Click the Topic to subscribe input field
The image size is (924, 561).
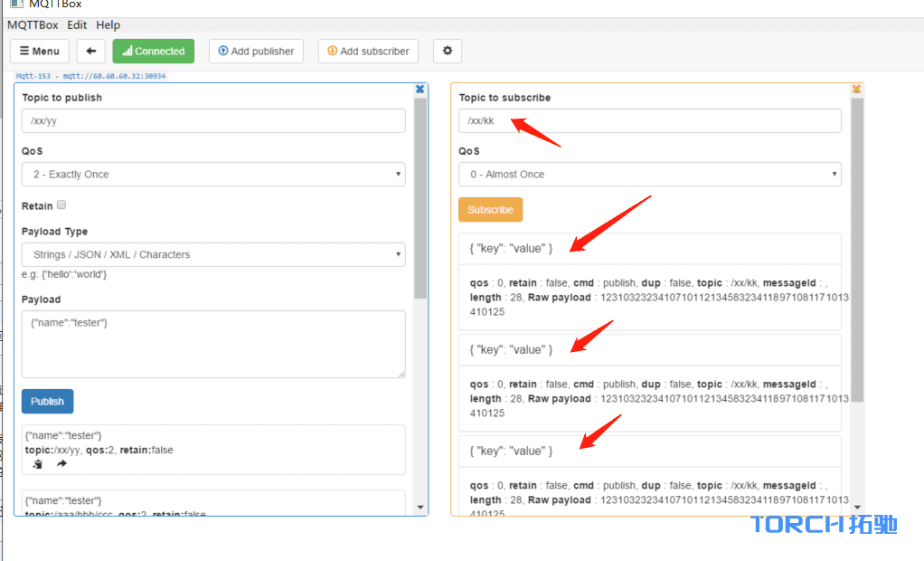pyautogui.click(x=649, y=121)
